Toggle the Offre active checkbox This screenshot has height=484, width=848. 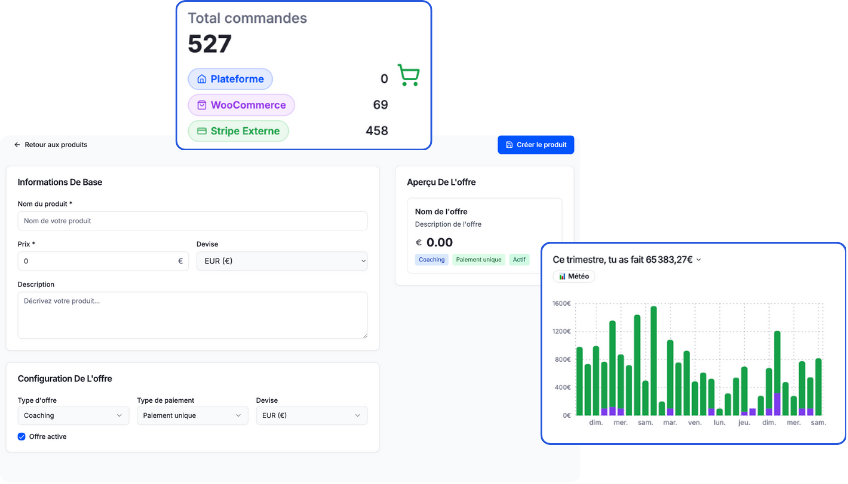22,436
